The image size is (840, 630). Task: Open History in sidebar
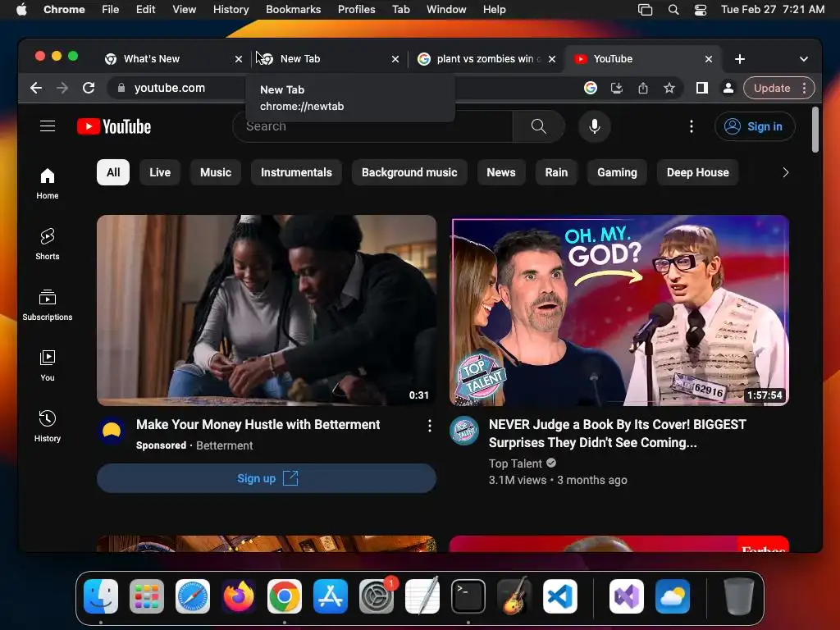[47, 426]
